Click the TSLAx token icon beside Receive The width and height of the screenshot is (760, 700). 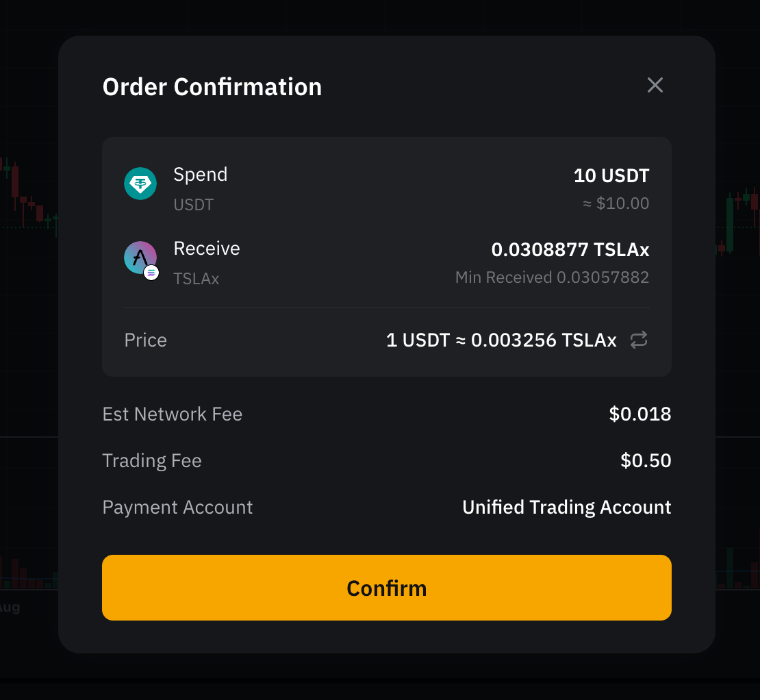click(x=140, y=258)
